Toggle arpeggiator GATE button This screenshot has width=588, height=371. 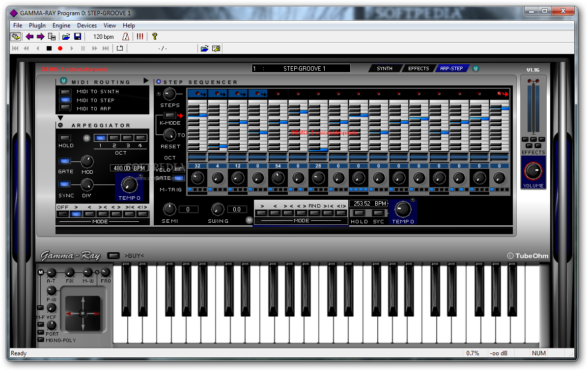[64, 161]
